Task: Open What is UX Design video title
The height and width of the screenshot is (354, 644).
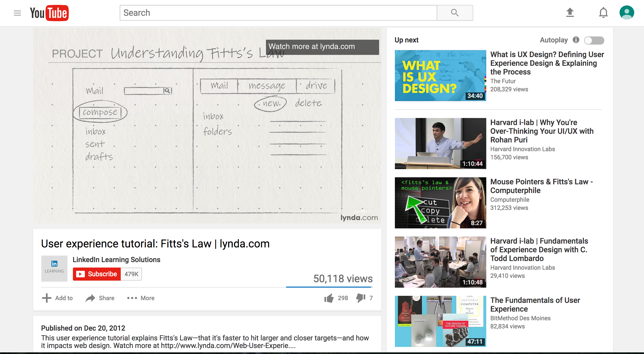Action: 547,63
